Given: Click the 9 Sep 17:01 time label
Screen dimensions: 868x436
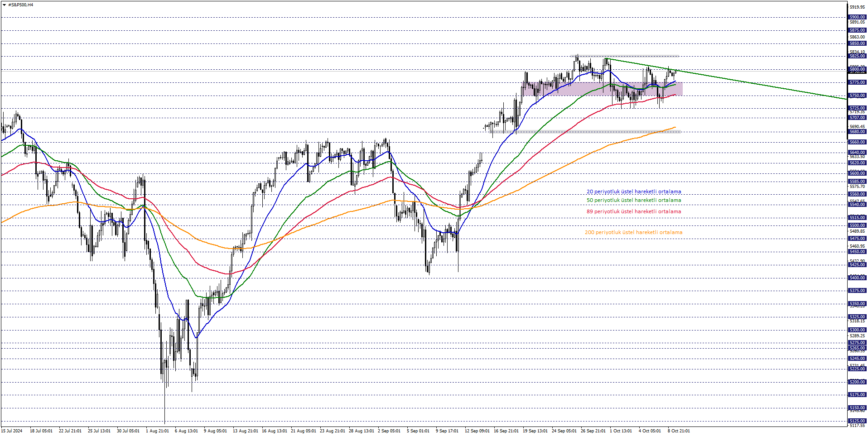Looking at the screenshot, I should [x=447, y=431].
